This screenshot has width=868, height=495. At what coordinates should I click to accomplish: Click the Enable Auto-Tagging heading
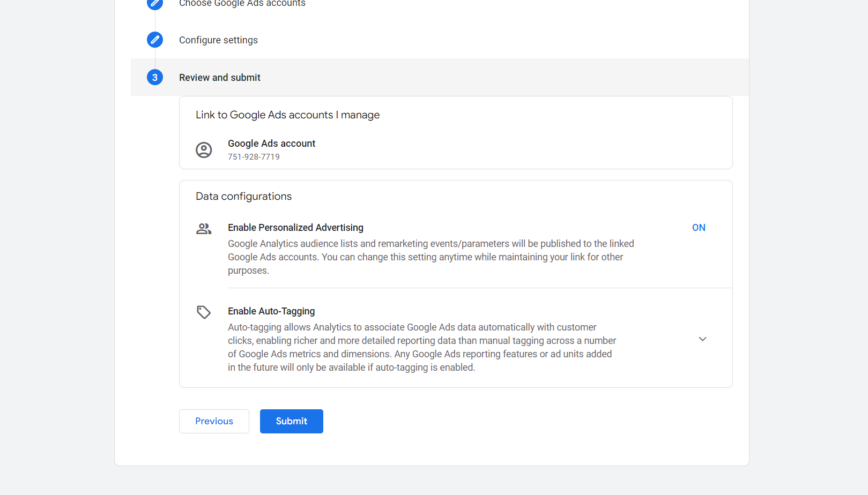[x=271, y=311]
